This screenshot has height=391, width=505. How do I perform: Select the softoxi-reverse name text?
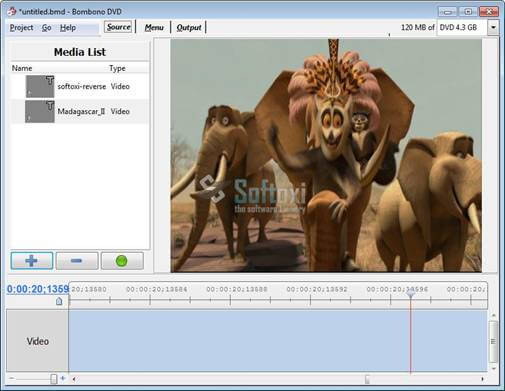[82, 86]
